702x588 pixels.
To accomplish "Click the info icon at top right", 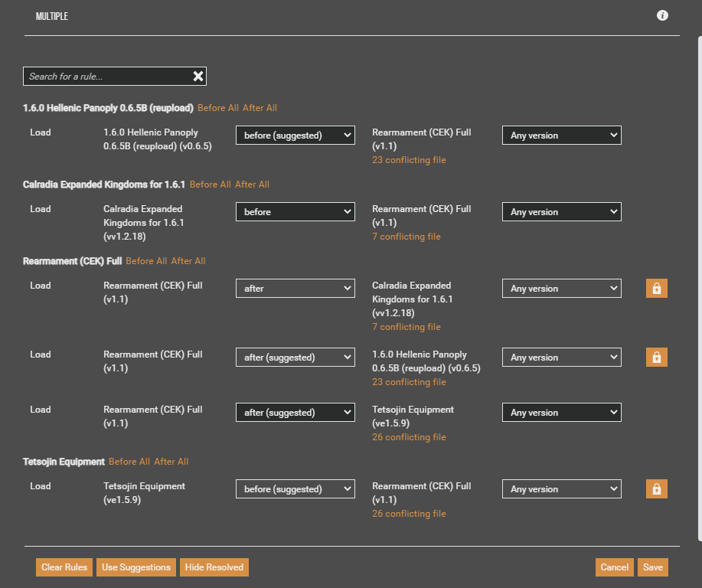I will [662, 15].
